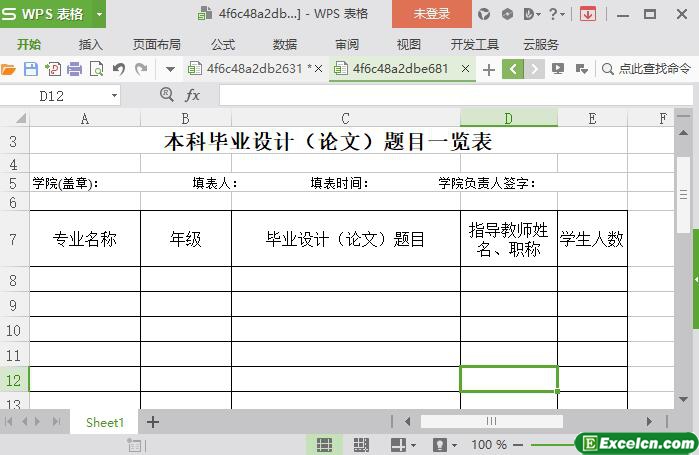Click the 填表时间: text

(x=339, y=183)
